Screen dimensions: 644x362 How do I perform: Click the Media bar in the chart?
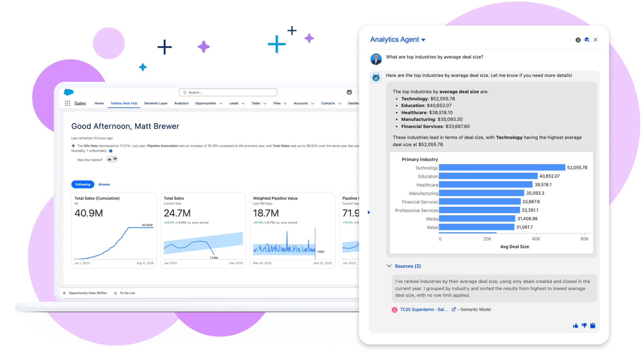[x=477, y=218]
